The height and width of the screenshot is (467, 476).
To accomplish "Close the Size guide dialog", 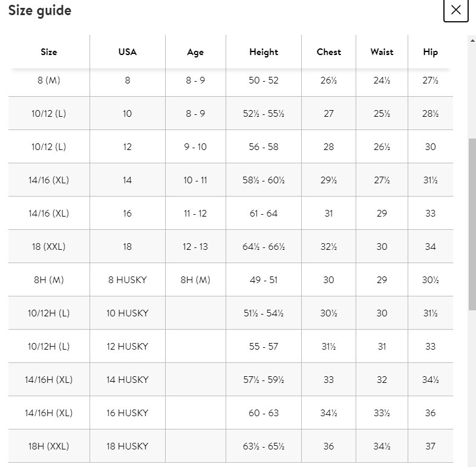I will (455, 10).
